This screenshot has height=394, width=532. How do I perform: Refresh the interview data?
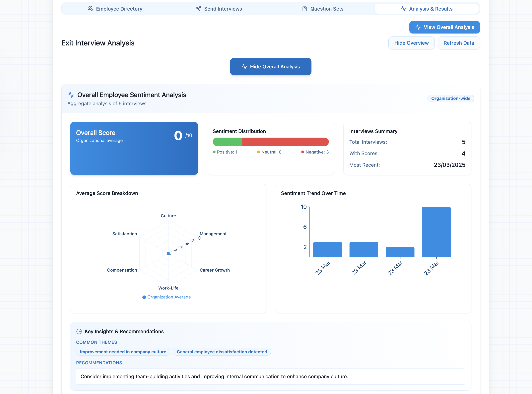click(459, 43)
